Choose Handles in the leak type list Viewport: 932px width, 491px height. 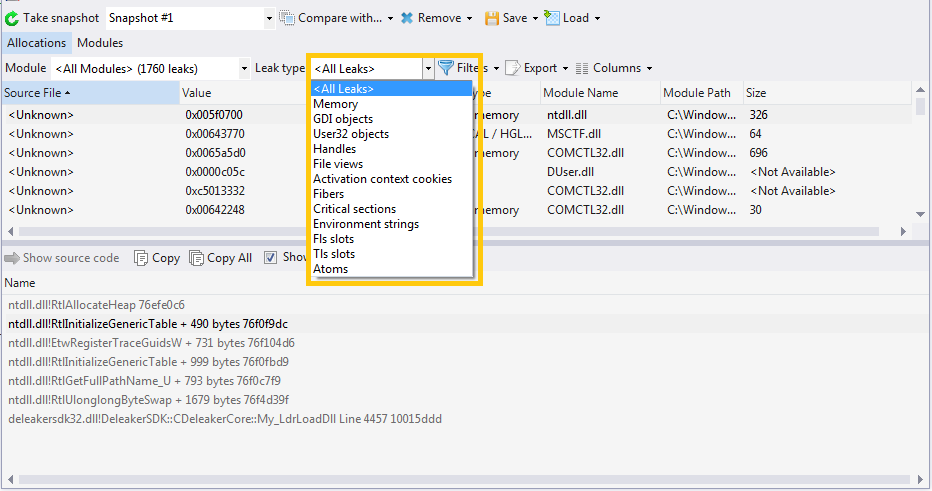pos(334,149)
